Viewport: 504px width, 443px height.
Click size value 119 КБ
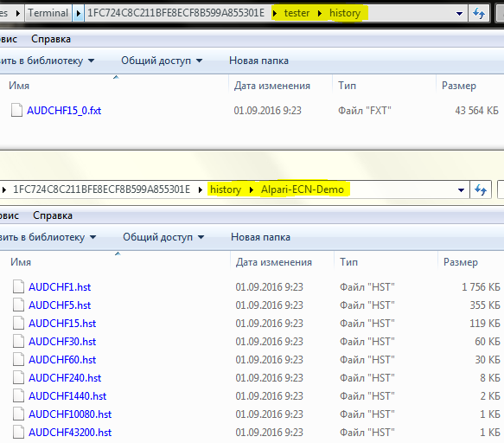pyautogui.click(x=485, y=324)
